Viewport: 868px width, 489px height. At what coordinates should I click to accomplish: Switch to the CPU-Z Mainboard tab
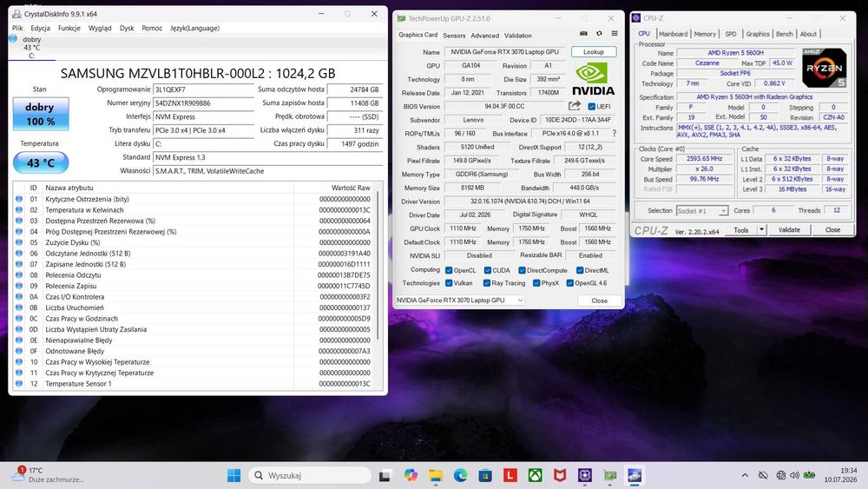pos(674,34)
